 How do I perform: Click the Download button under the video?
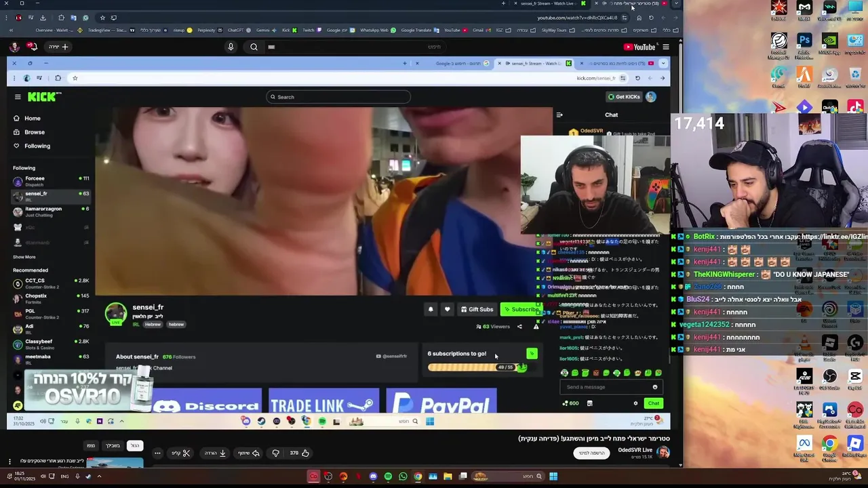(215, 453)
